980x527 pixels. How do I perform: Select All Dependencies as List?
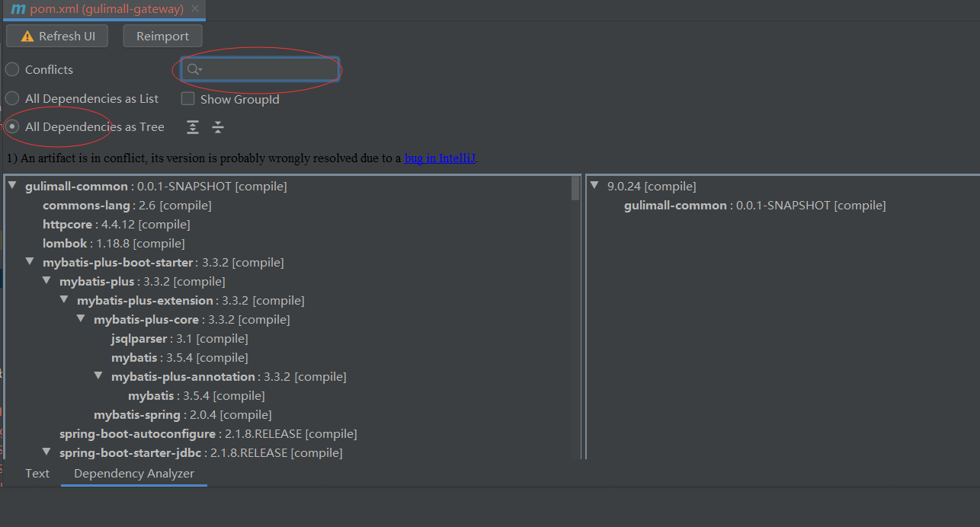12,97
